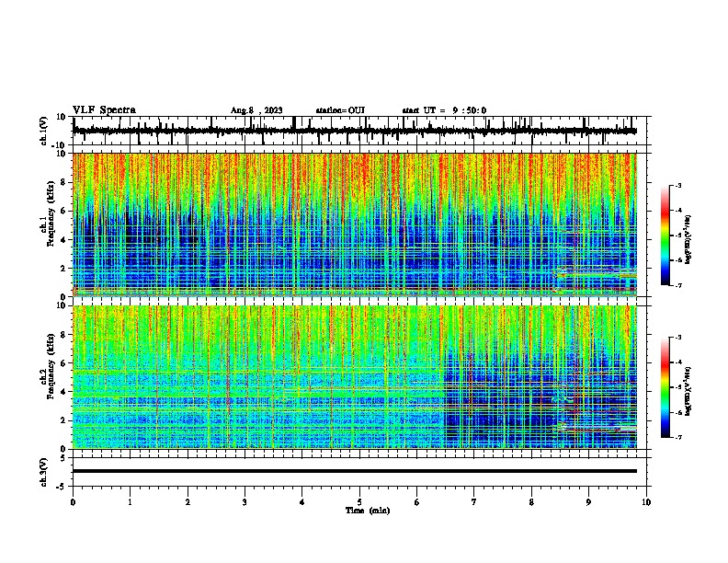Click the "1" tick on the time axis
The width and height of the screenshot is (728, 563).
point(130,502)
